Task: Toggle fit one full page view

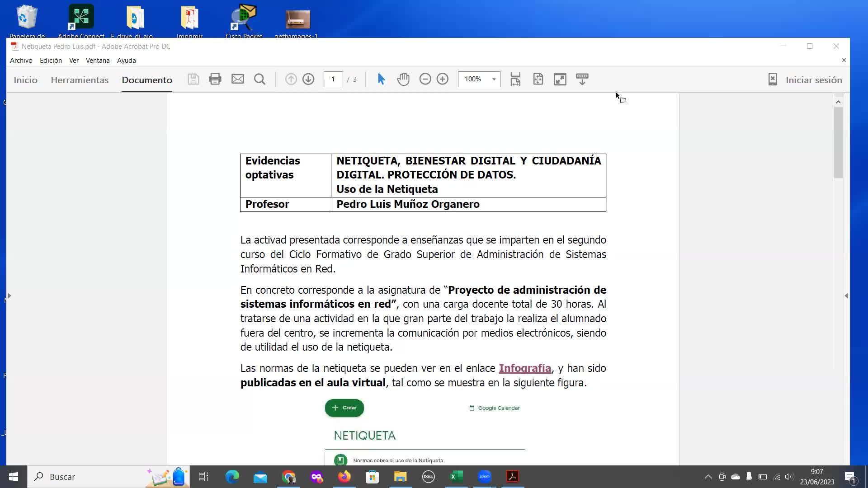Action: pyautogui.click(x=538, y=79)
